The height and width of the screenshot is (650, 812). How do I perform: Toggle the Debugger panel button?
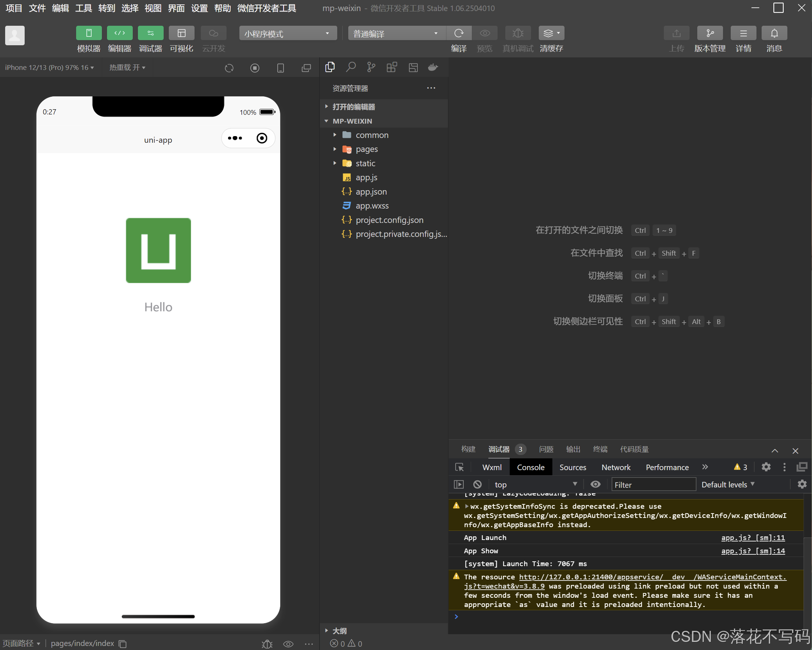tap(150, 33)
